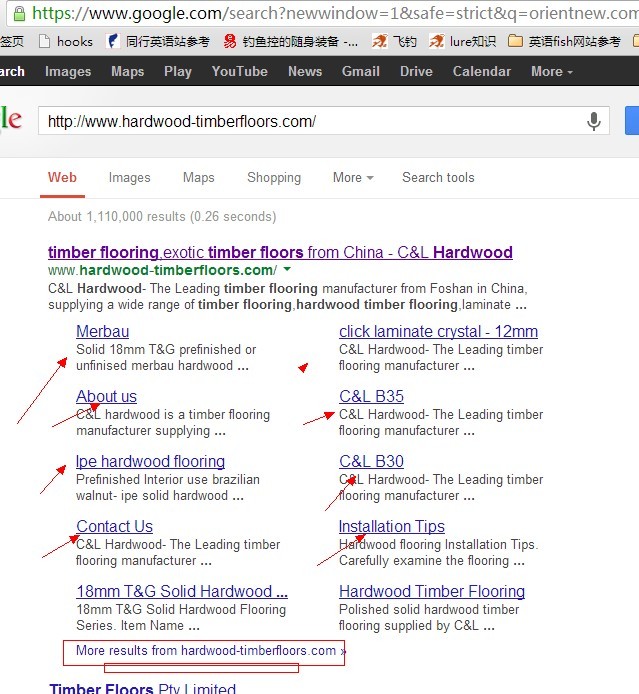Open the lure知识 bookmark

click(462, 42)
